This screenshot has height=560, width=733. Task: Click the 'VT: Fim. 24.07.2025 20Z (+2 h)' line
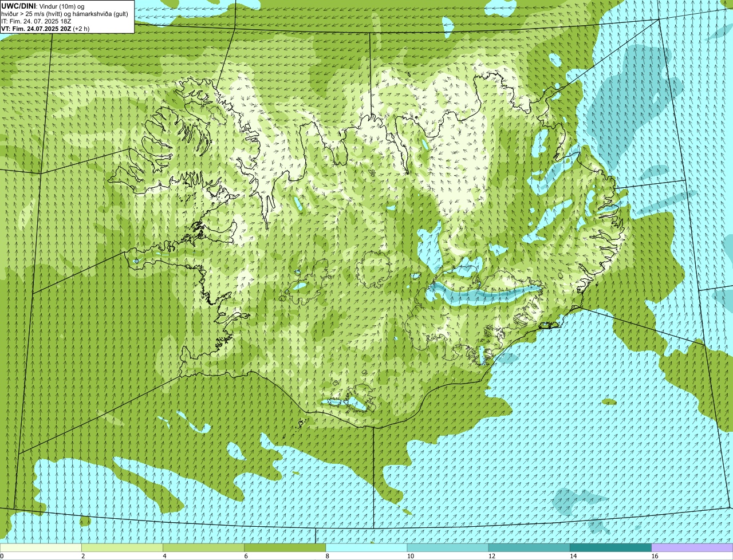(x=45, y=28)
